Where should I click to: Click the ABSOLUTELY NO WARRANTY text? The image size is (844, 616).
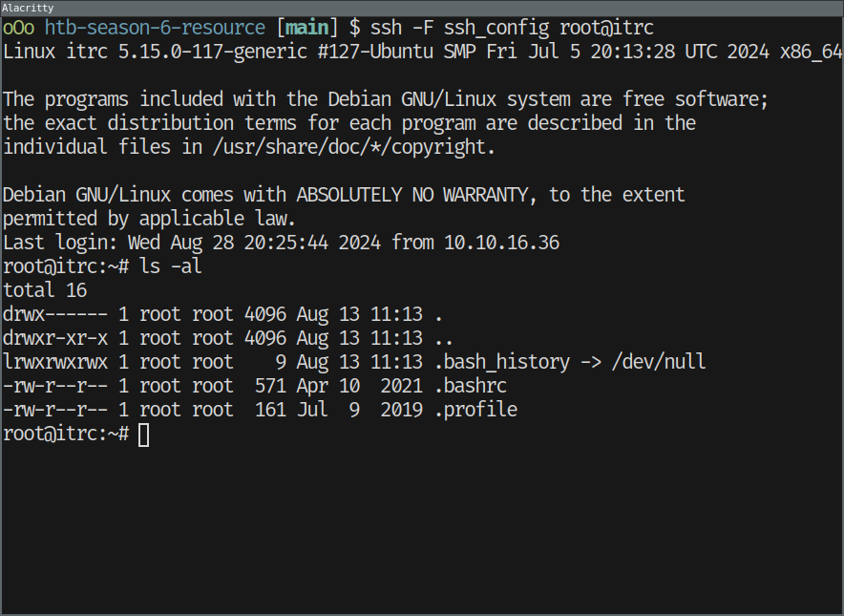click(x=416, y=195)
